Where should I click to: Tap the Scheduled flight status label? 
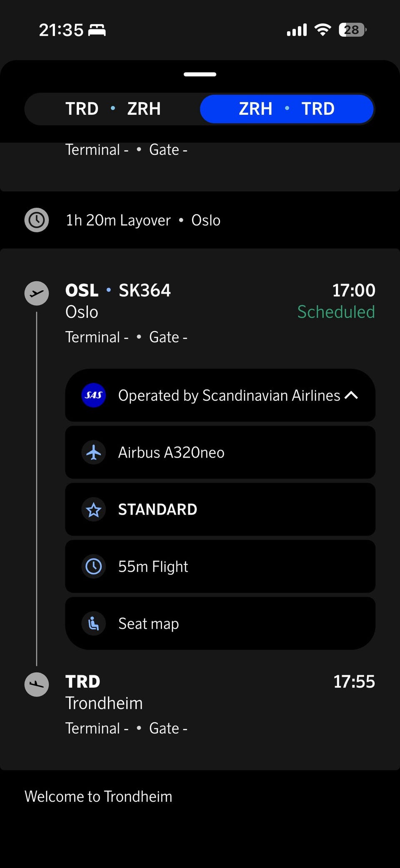pos(336,312)
